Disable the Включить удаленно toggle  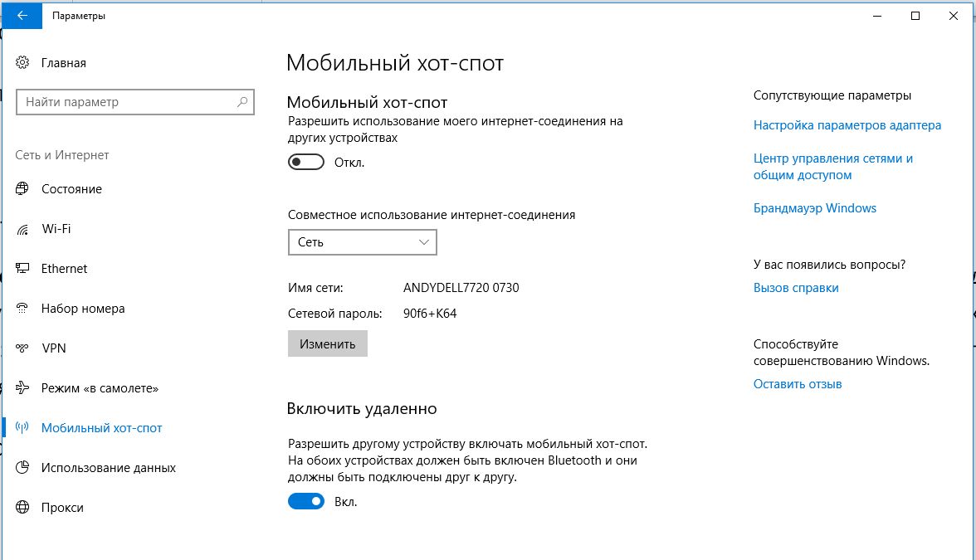click(x=305, y=501)
